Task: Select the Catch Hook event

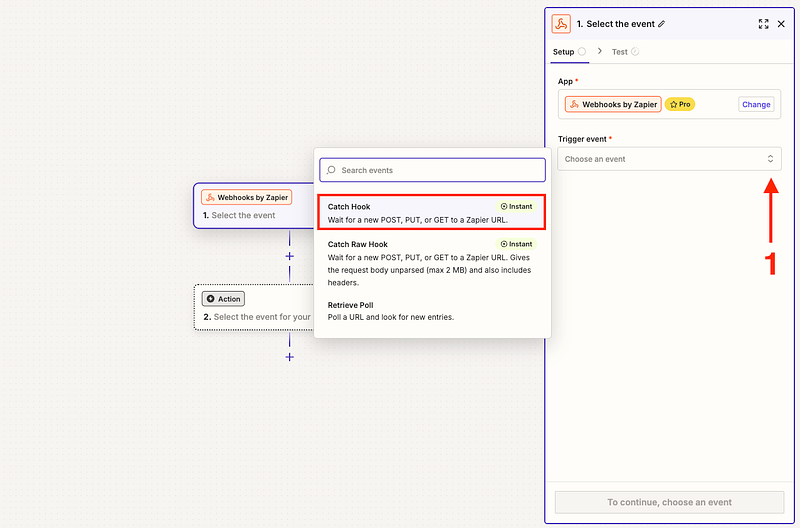Action: click(432, 212)
